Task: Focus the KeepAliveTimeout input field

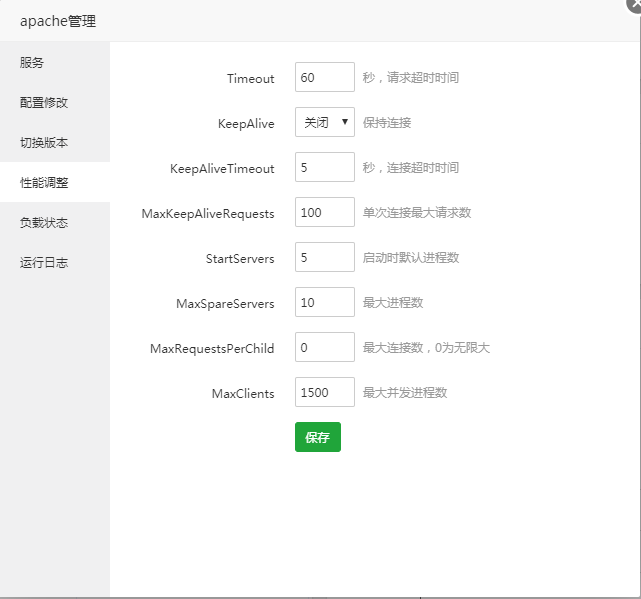Action: point(325,167)
